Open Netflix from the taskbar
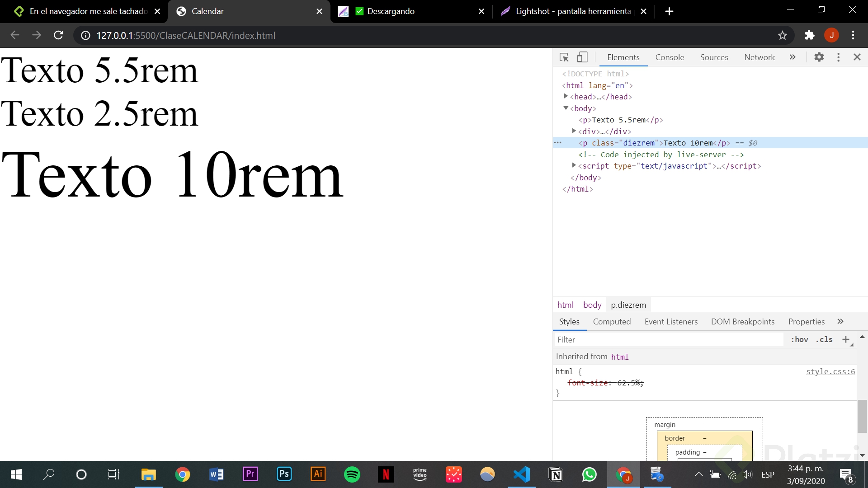Screen dimensions: 868x488 coord(386,474)
